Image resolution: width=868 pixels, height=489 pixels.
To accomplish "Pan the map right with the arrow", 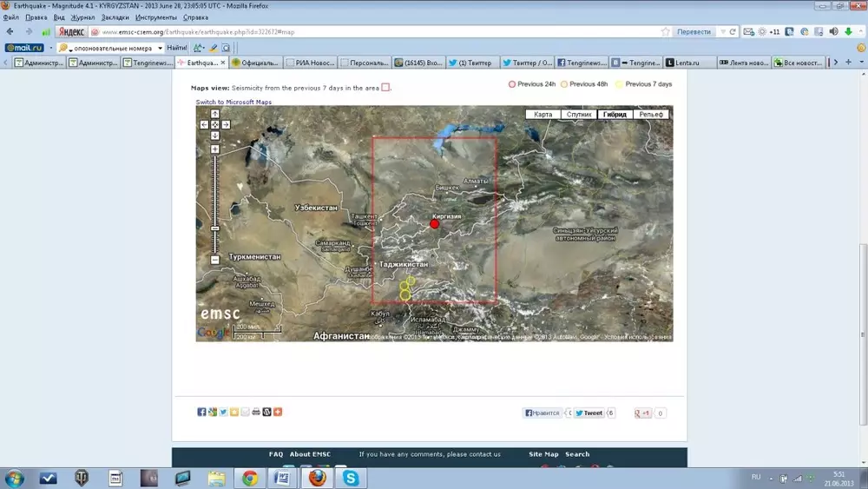I will click(225, 124).
